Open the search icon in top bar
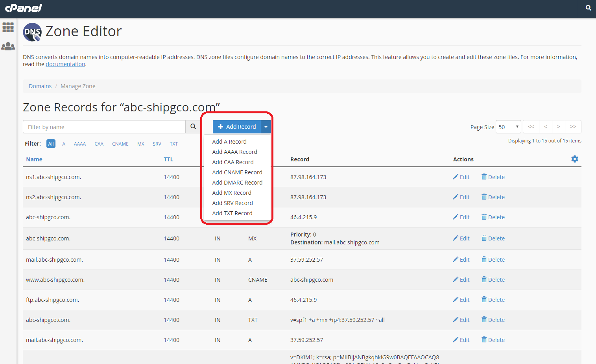 (588, 8)
